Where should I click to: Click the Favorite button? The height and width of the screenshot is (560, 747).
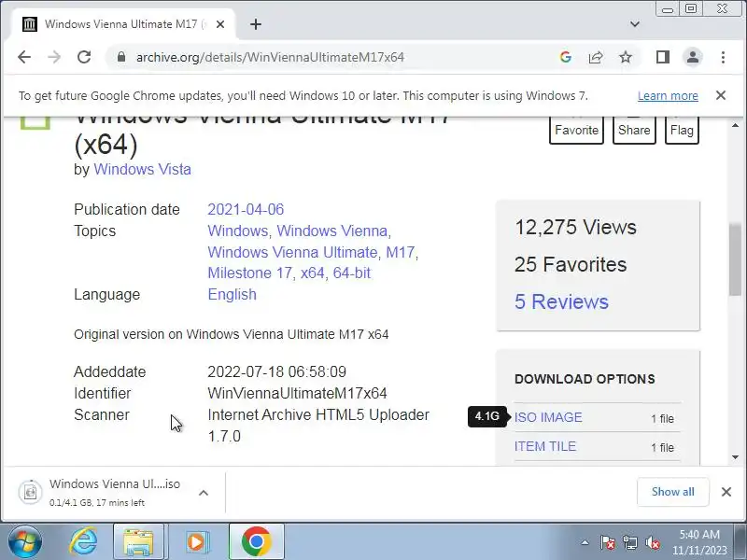[576, 130]
